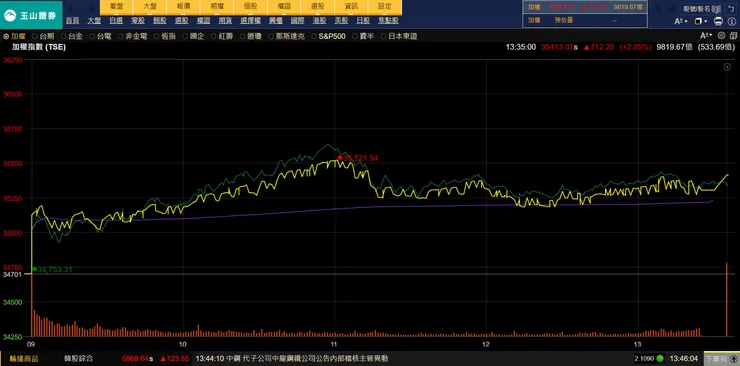
Task: Open the 大盤 yellow menu tab
Action: coord(150,7)
